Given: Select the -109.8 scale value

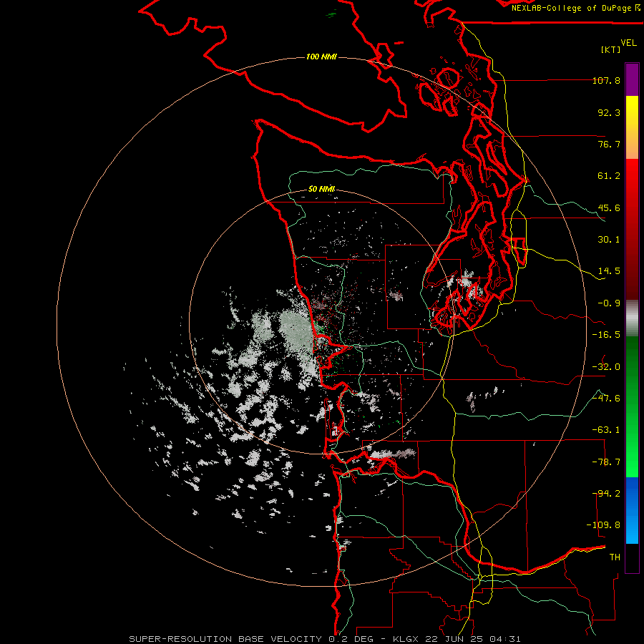Looking at the screenshot, I should [603, 525].
